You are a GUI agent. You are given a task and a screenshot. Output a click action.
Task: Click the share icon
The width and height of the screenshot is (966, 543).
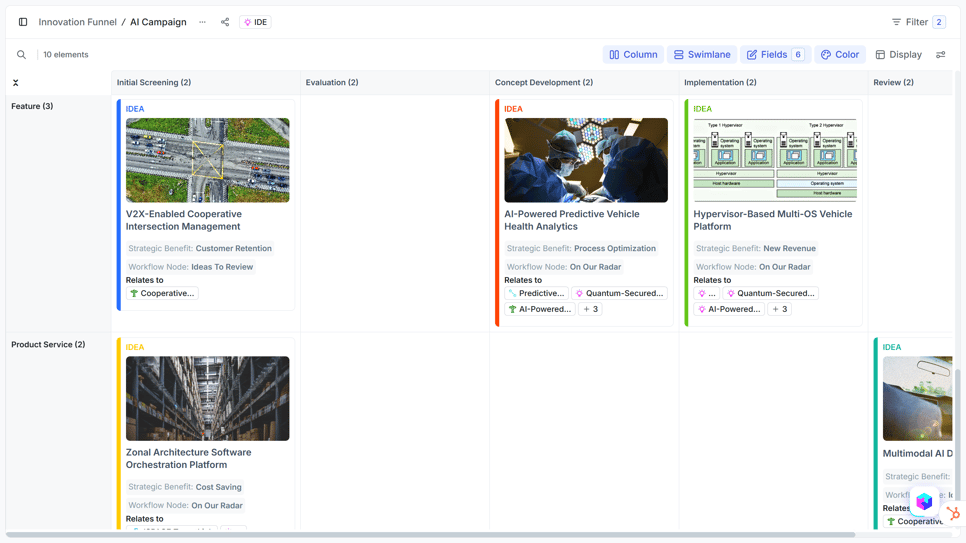(225, 22)
